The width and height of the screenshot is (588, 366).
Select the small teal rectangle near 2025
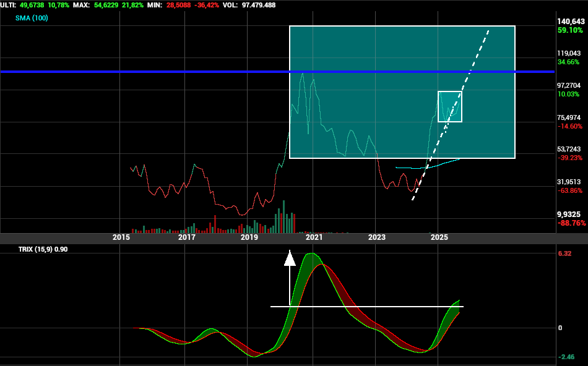449,106
